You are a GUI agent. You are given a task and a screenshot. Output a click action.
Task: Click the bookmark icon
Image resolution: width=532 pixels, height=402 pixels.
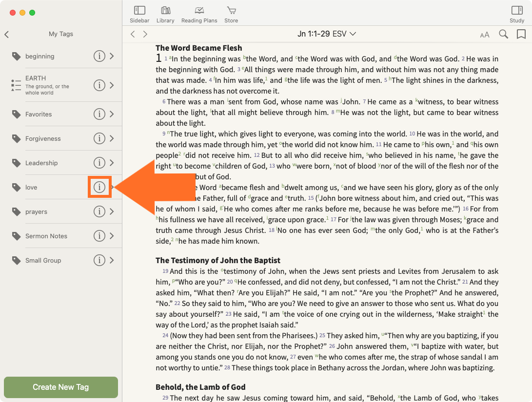(x=521, y=34)
